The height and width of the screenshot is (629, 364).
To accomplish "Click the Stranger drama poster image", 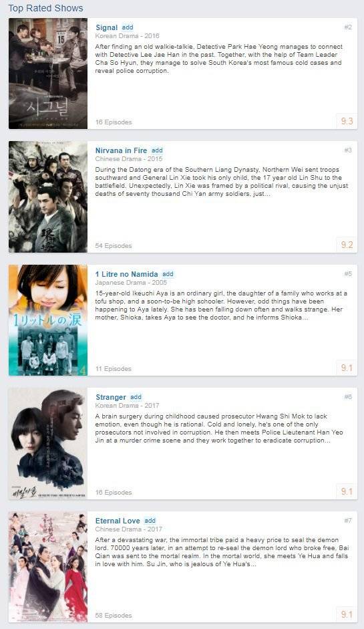I will 48,444.
